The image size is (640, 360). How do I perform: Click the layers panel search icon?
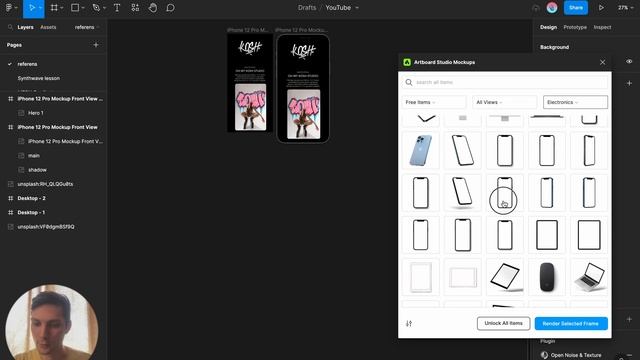(x=10, y=27)
